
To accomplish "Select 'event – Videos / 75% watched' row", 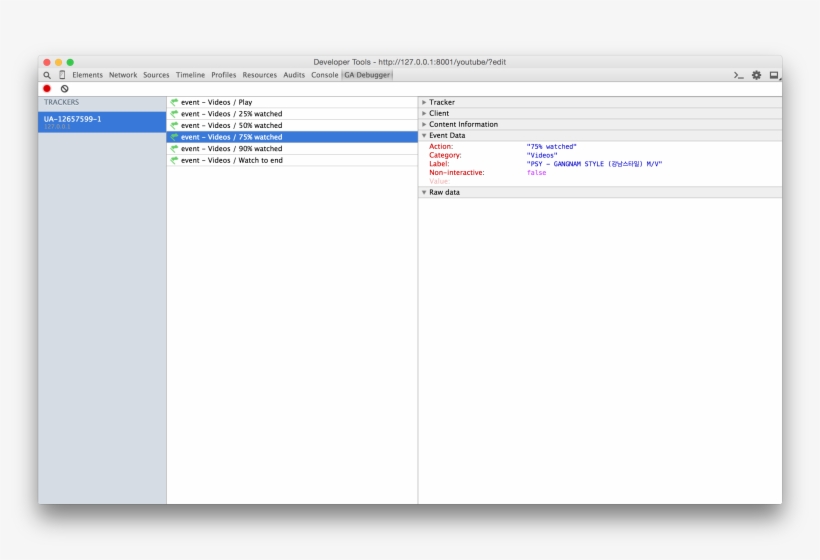I will point(292,137).
